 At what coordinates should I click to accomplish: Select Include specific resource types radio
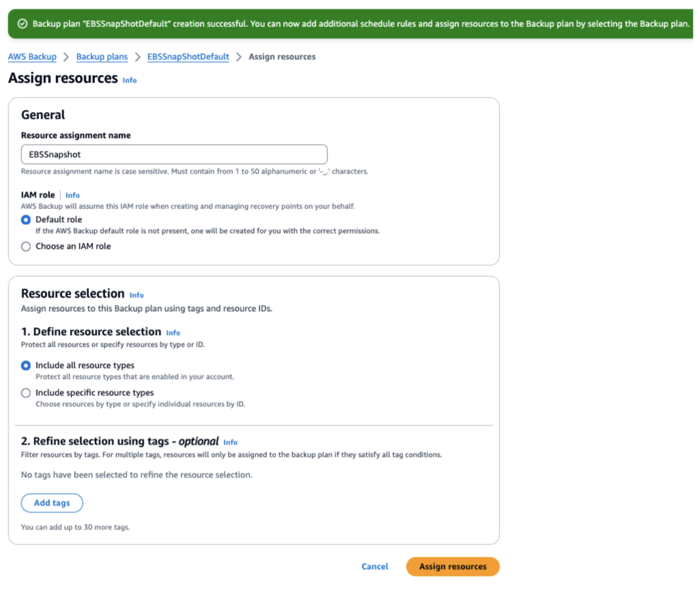point(26,393)
